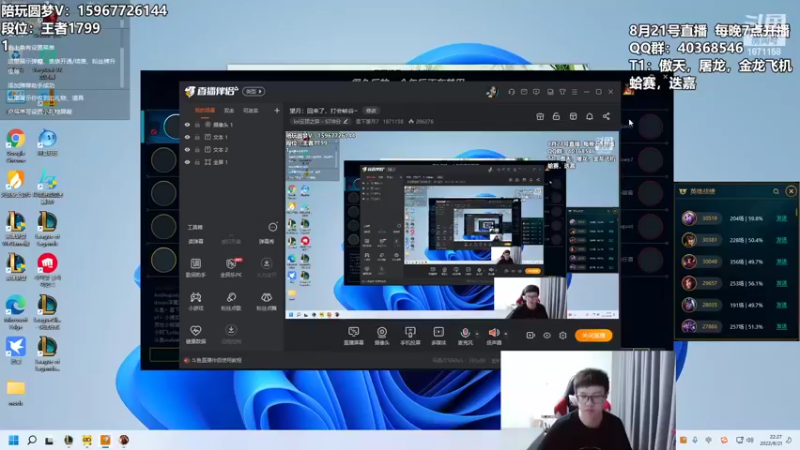800x450 pixels.
Task: Open the third toolbox tab label
Action: click(266, 241)
